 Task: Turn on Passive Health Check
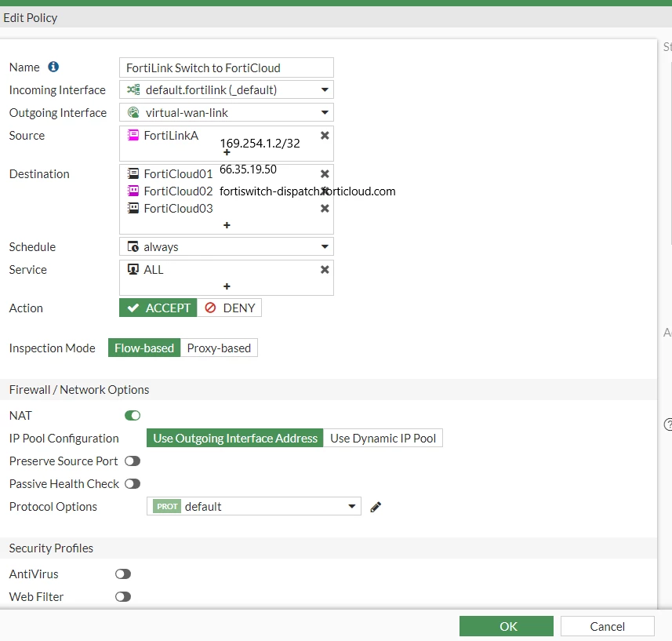[133, 483]
